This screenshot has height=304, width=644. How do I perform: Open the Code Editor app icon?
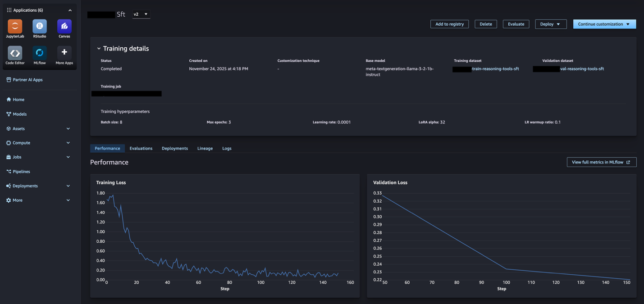coord(15,53)
